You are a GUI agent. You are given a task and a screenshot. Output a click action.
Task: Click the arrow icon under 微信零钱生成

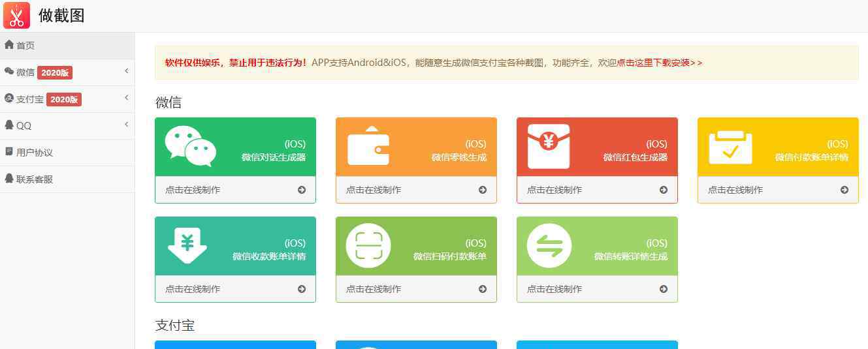click(483, 190)
